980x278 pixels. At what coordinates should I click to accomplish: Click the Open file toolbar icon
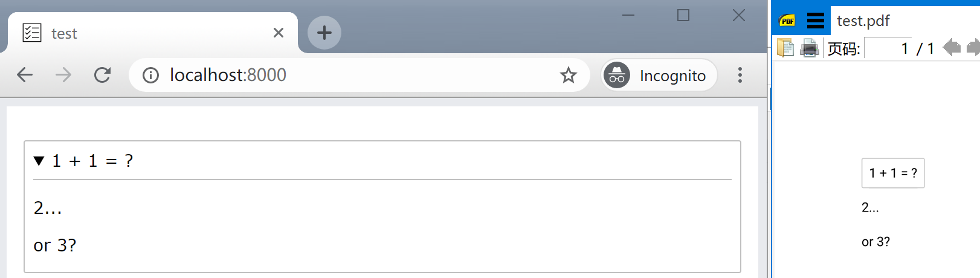785,48
